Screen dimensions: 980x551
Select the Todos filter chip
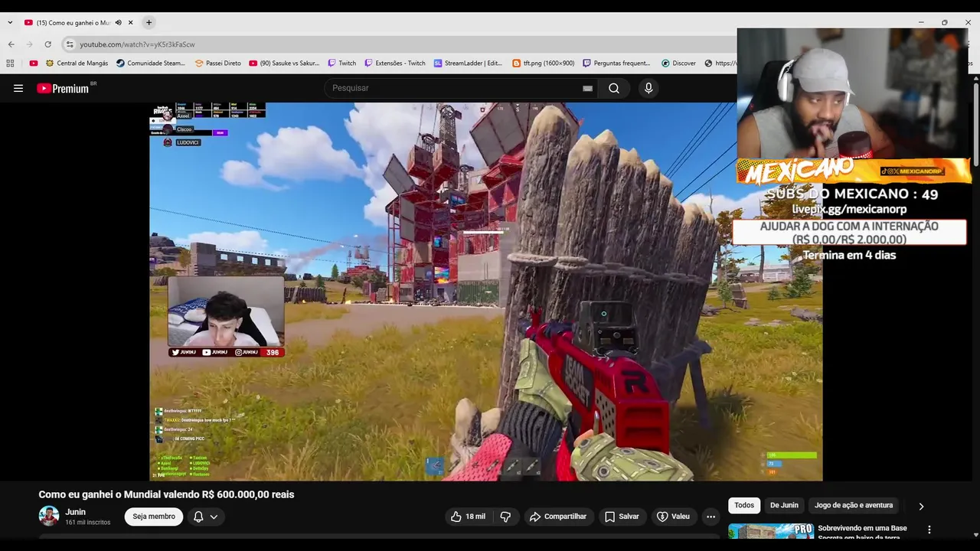tap(744, 505)
